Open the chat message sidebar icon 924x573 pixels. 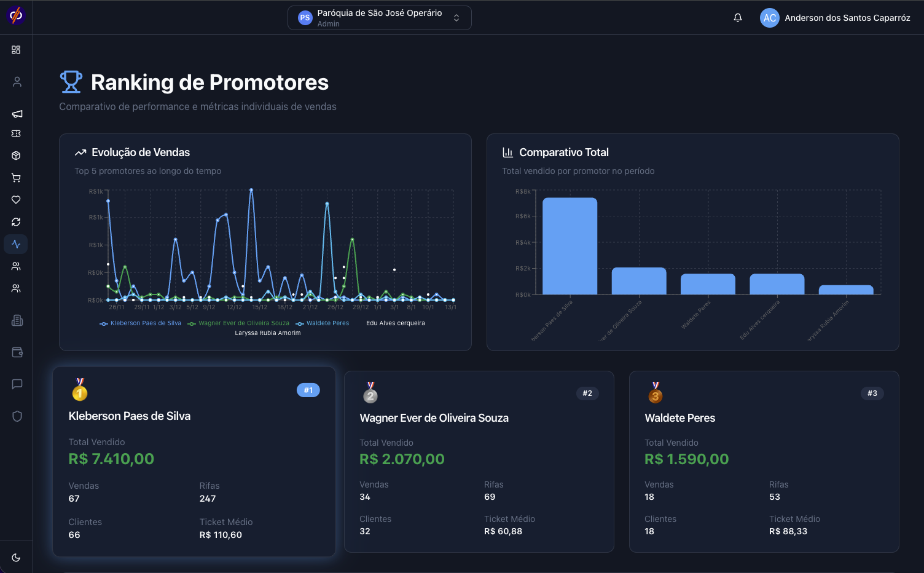[17, 384]
